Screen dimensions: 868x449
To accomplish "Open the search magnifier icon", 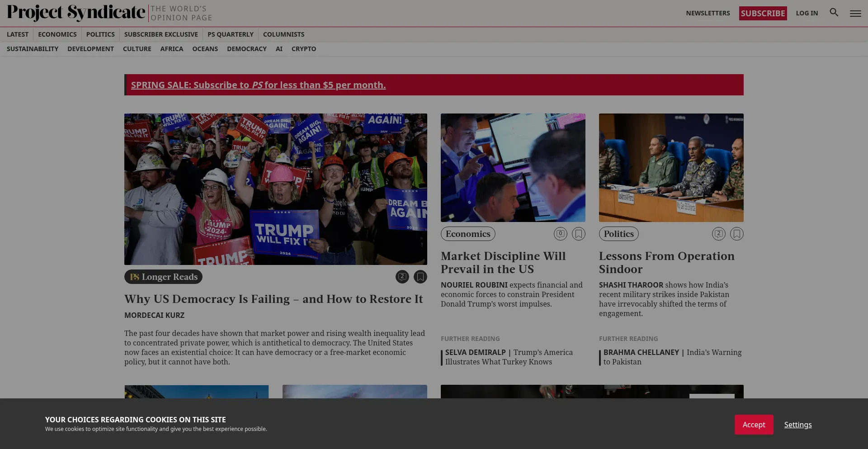I will coord(834,13).
